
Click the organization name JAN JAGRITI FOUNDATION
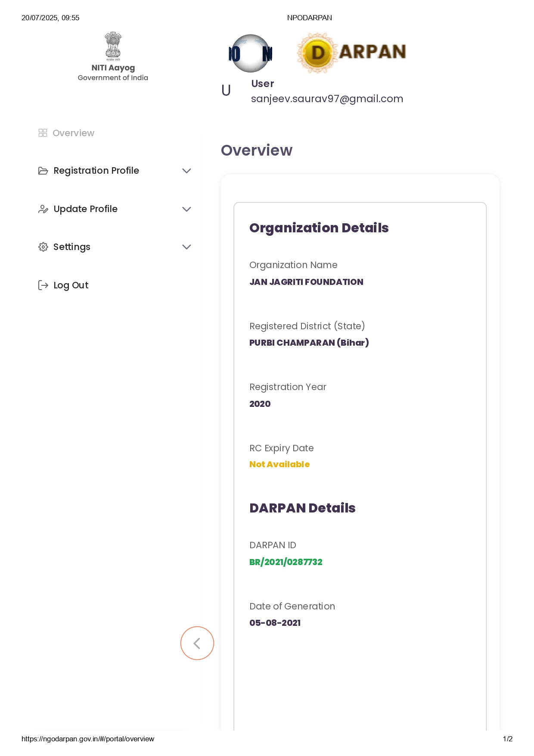pyautogui.click(x=306, y=282)
